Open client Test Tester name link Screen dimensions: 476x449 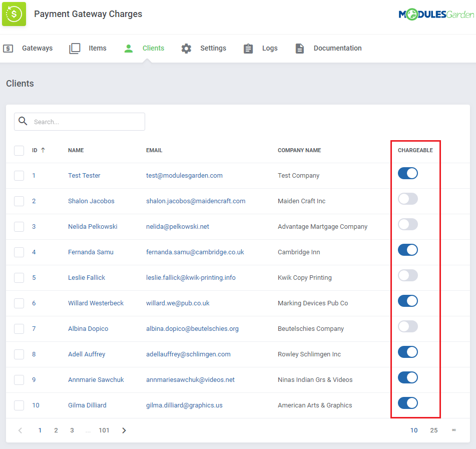(84, 176)
